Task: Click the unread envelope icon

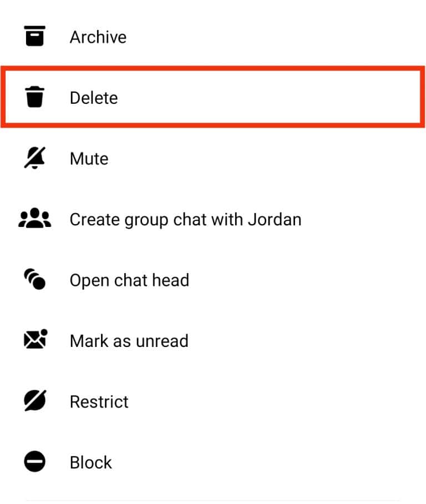Action: (34, 340)
